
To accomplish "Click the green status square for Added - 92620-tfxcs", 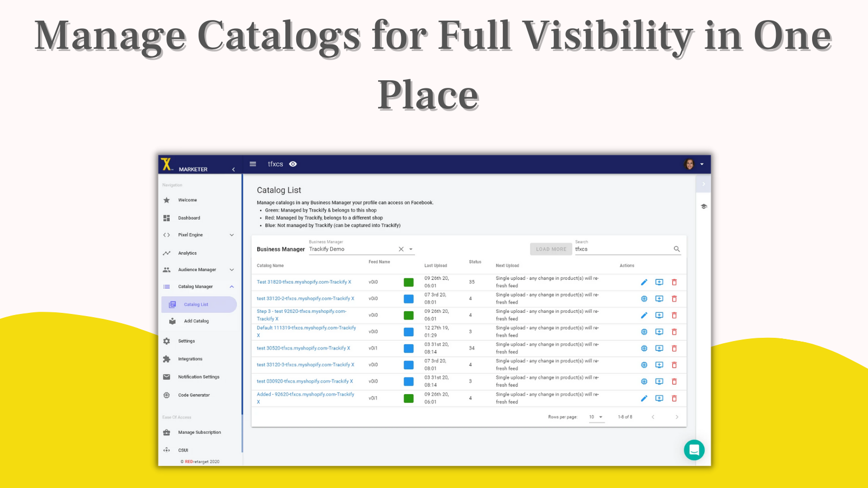I will 409,399.
